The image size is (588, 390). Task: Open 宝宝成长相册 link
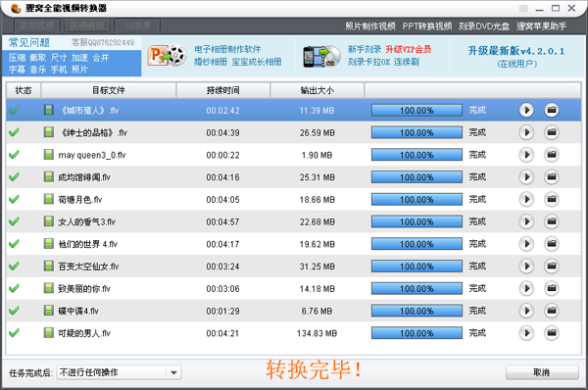click(257, 62)
